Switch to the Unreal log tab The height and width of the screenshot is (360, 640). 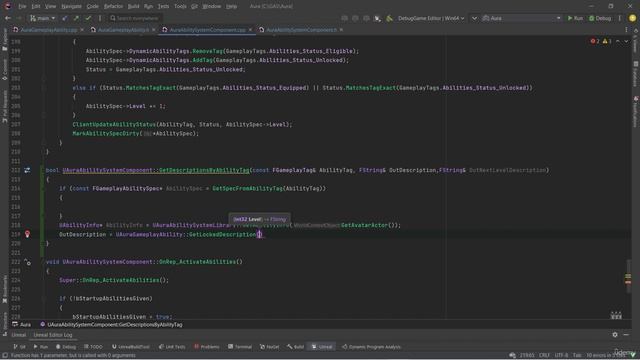pyautogui.click(x=18, y=335)
